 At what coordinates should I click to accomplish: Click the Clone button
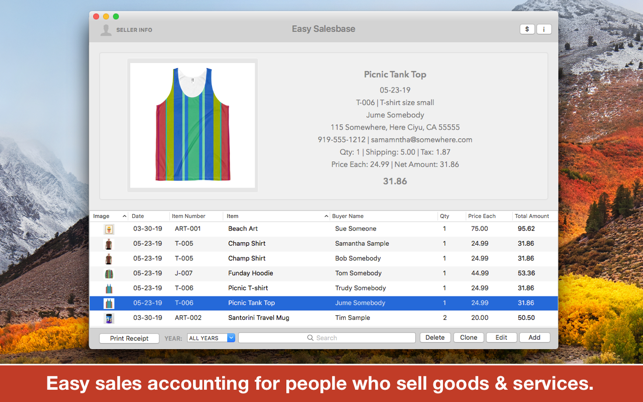tap(468, 338)
